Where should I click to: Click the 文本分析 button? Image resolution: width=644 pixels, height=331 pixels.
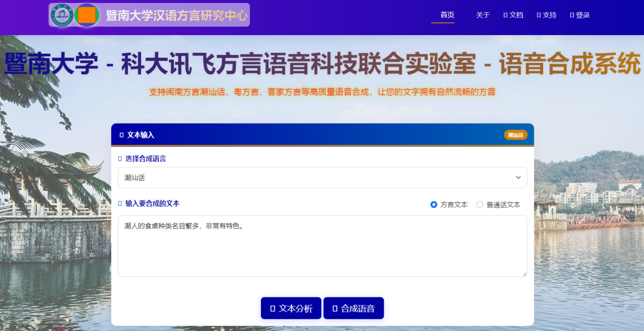pos(291,308)
